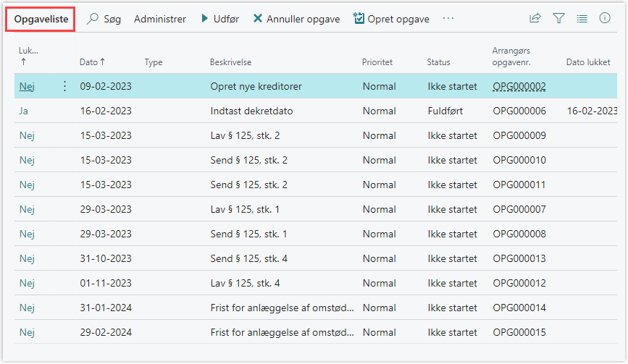Click the Status column header

(x=439, y=62)
